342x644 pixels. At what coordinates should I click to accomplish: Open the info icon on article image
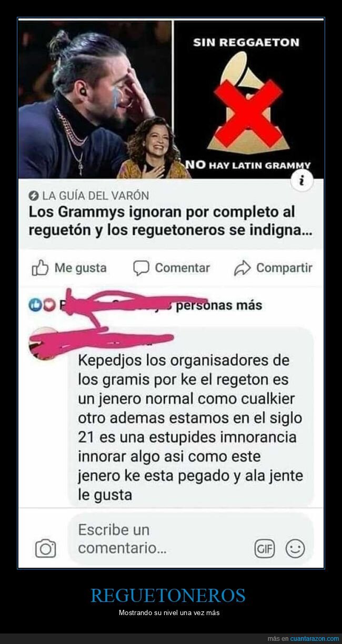click(302, 182)
